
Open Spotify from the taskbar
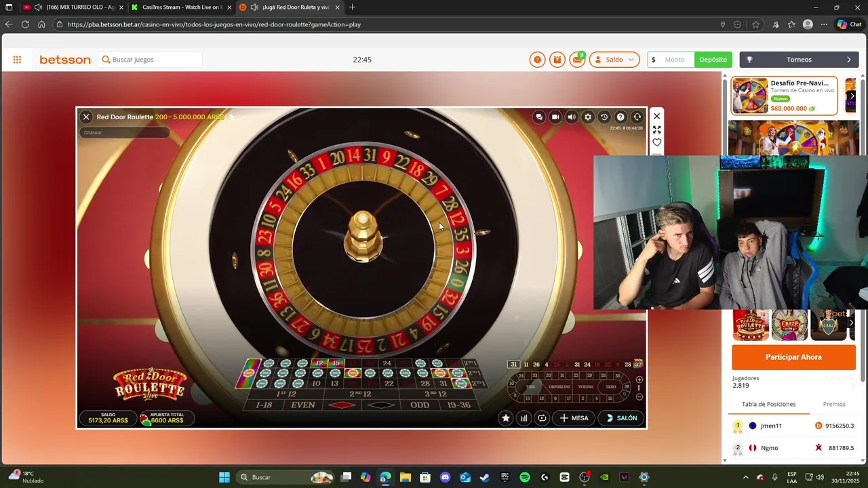(x=525, y=477)
